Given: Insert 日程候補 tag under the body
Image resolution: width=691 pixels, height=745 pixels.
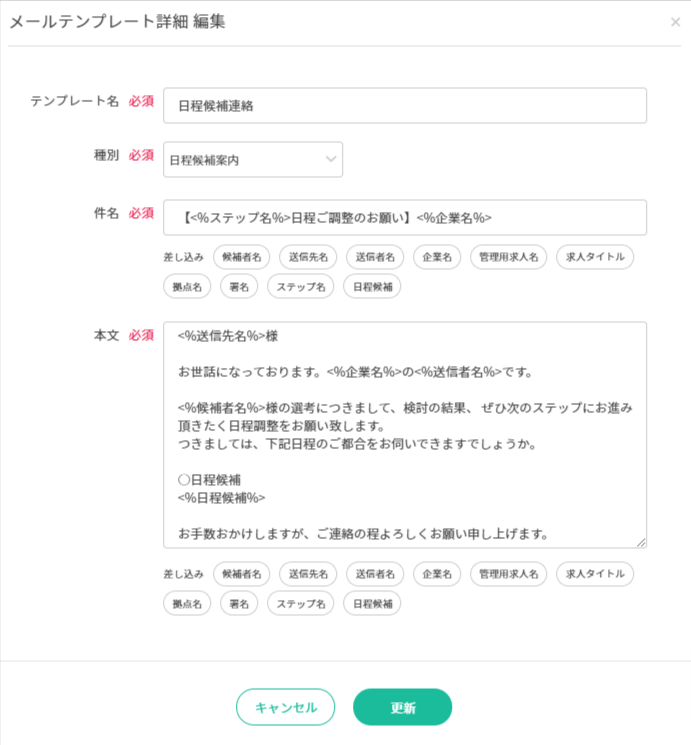Looking at the screenshot, I should click(372, 603).
